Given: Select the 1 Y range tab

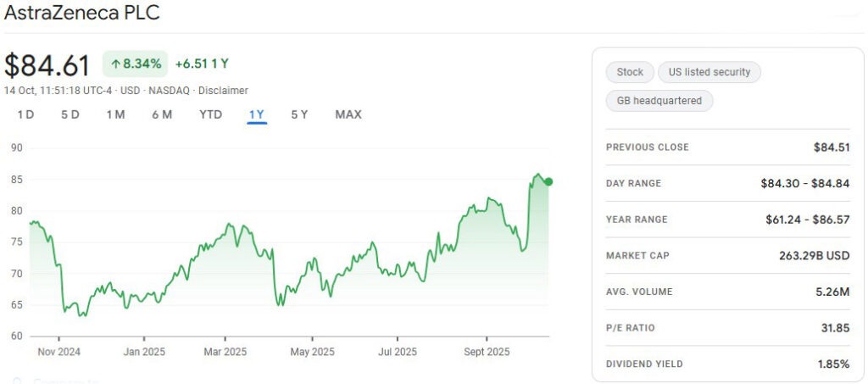Looking at the screenshot, I should (x=257, y=114).
